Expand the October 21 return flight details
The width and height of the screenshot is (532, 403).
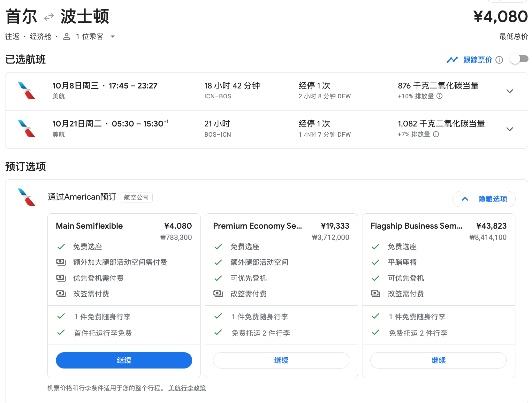coord(510,129)
